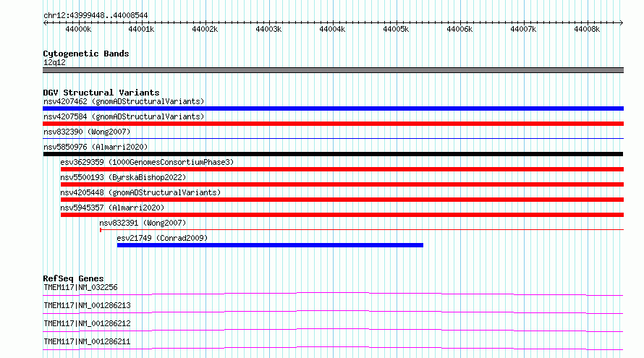Click the thin red nsv832391 line

coord(361,230)
